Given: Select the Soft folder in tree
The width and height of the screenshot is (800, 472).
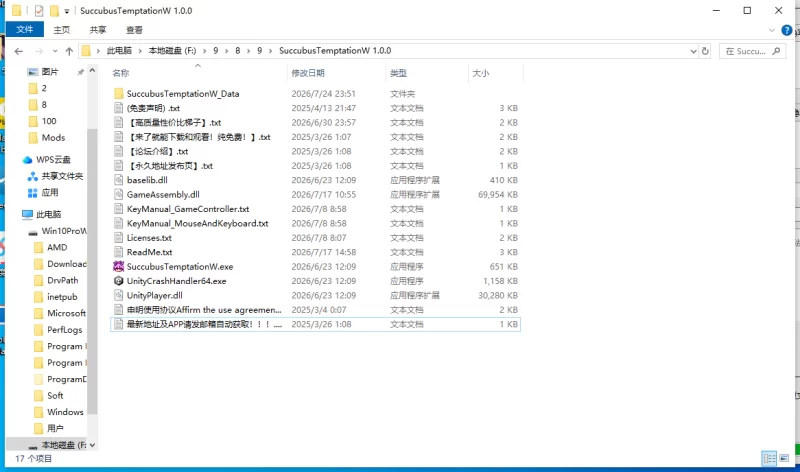Looking at the screenshot, I should click(x=55, y=395).
